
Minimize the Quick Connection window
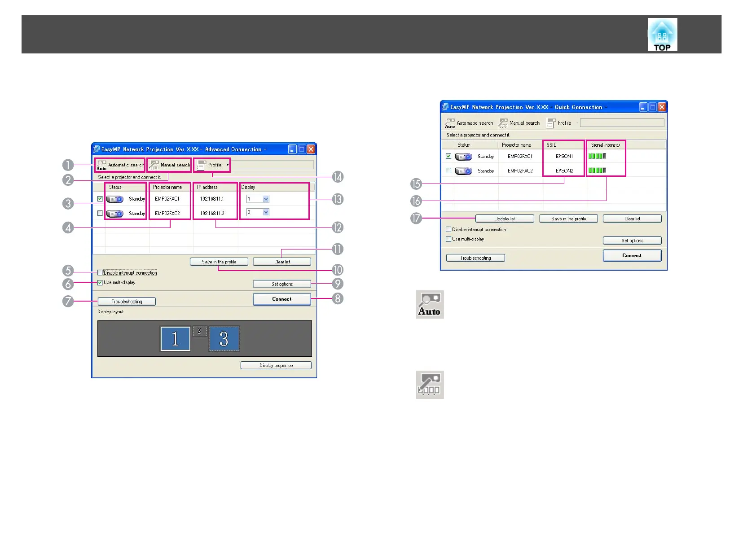643,107
